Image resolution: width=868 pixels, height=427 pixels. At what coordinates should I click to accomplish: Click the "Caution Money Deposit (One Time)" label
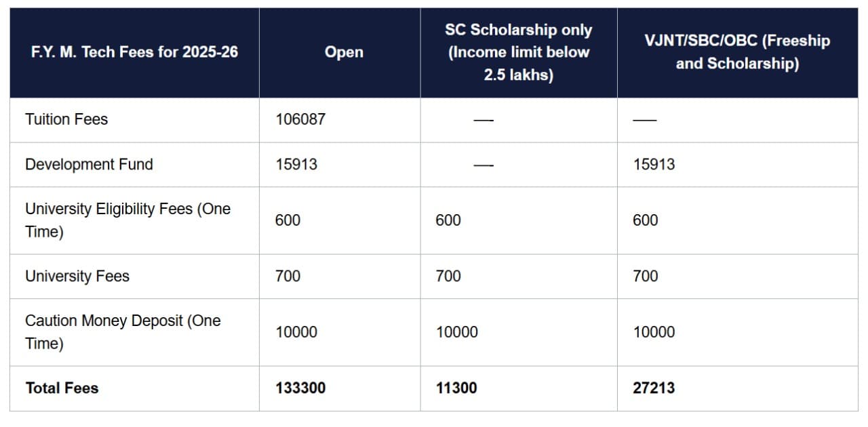click(x=123, y=332)
